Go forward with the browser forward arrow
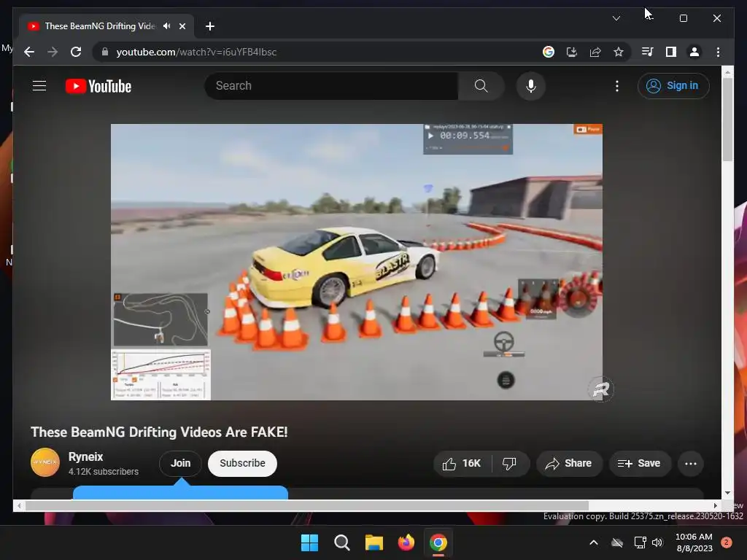Screen dimensions: 747x560 click(x=53, y=52)
